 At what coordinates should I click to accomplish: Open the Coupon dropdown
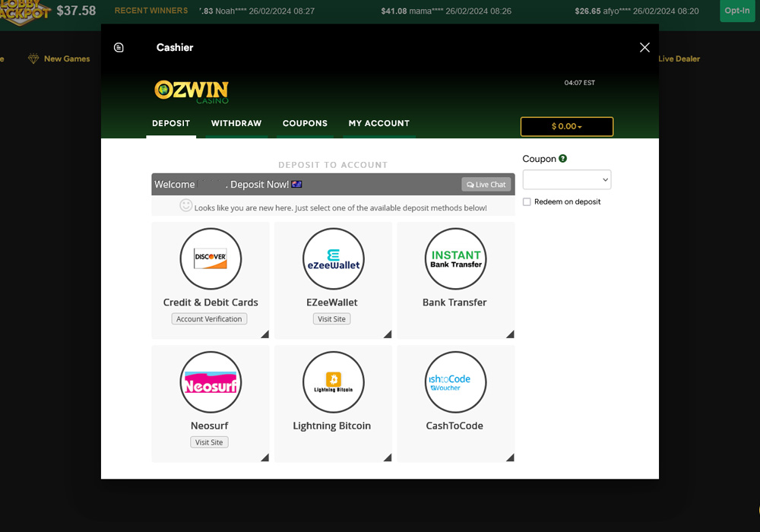(567, 180)
